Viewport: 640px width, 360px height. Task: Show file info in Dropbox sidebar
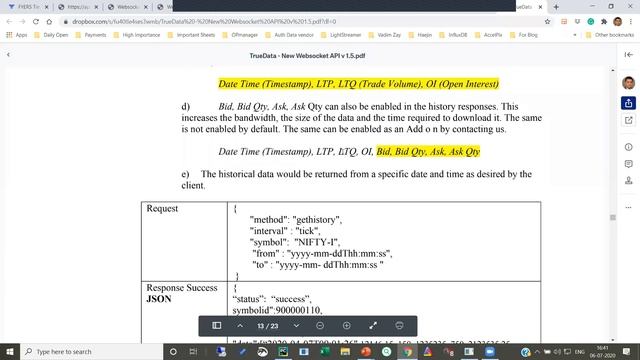pyautogui.click(x=629, y=147)
